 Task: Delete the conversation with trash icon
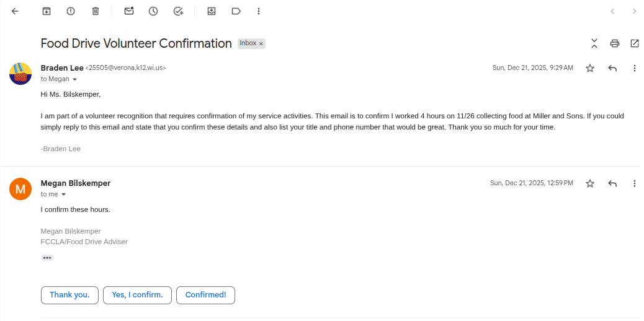pyautogui.click(x=95, y=11)
